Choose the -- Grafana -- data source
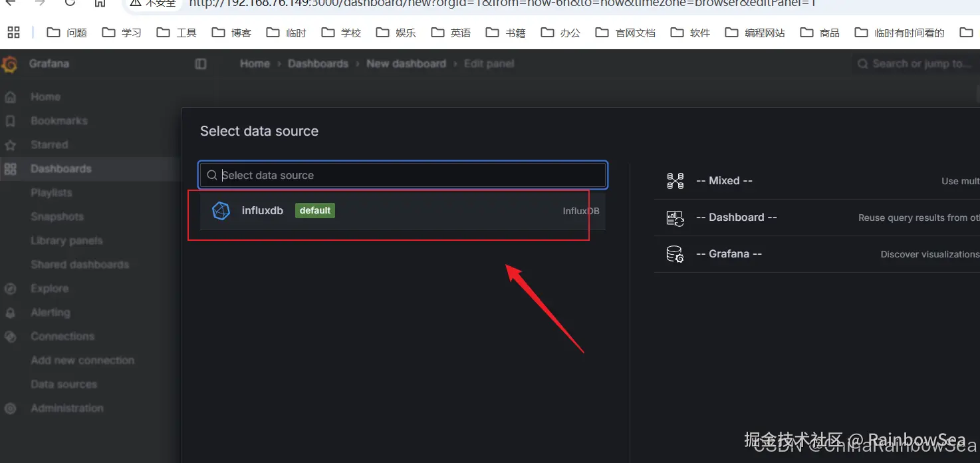Viewport: 980px width, 463px height. click(816, 254)
